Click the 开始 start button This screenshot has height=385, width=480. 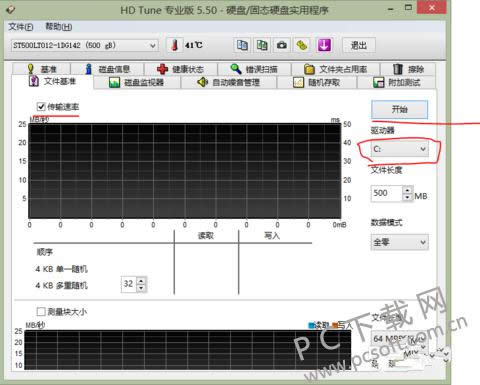point(399,109)
